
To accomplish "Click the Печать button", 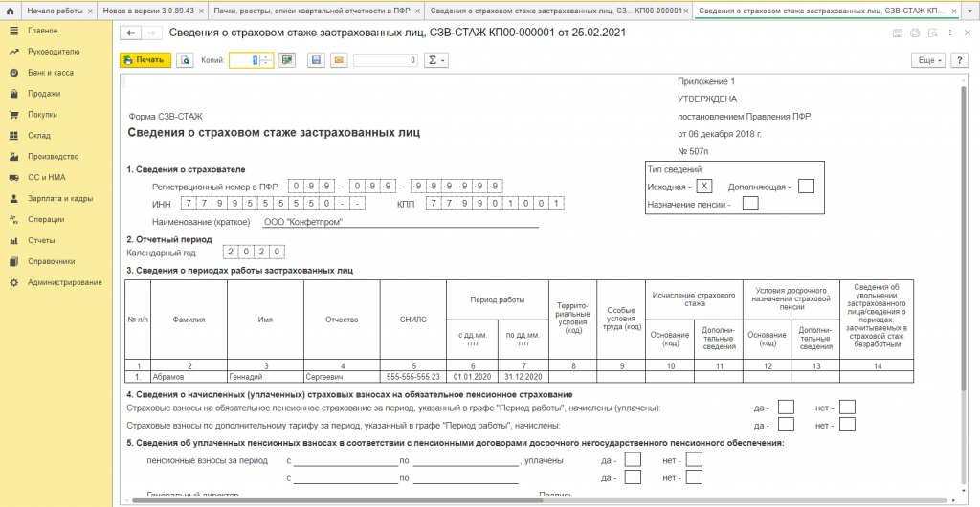I will coord(145,60).
